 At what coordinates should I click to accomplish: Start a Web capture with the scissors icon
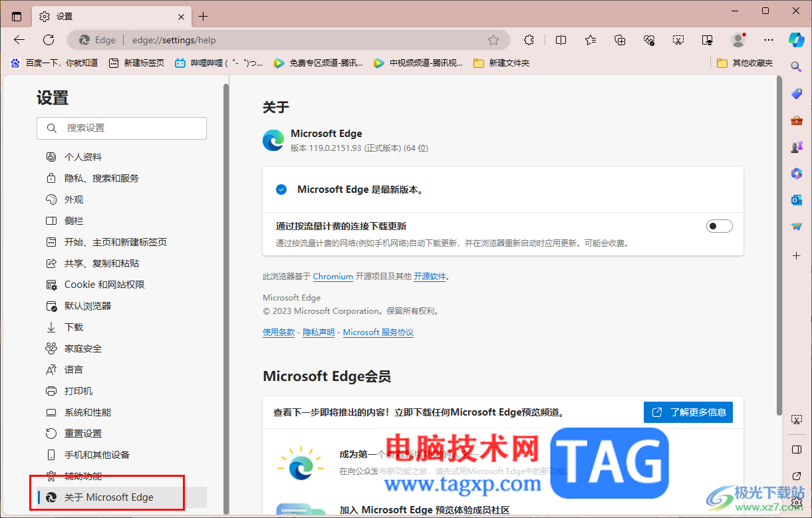pos(678,40)
